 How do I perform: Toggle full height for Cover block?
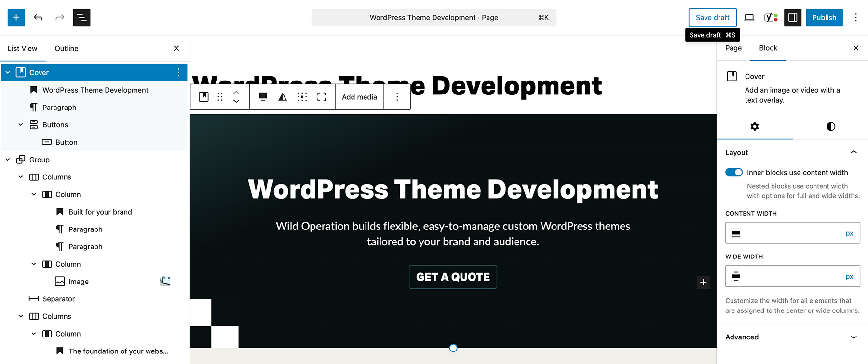322,97
